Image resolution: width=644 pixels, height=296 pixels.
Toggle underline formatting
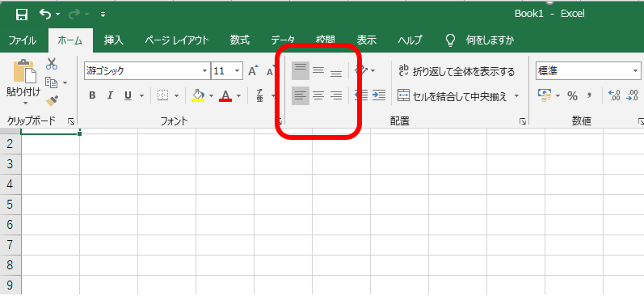pyautogui.click(x=128, y=95)
